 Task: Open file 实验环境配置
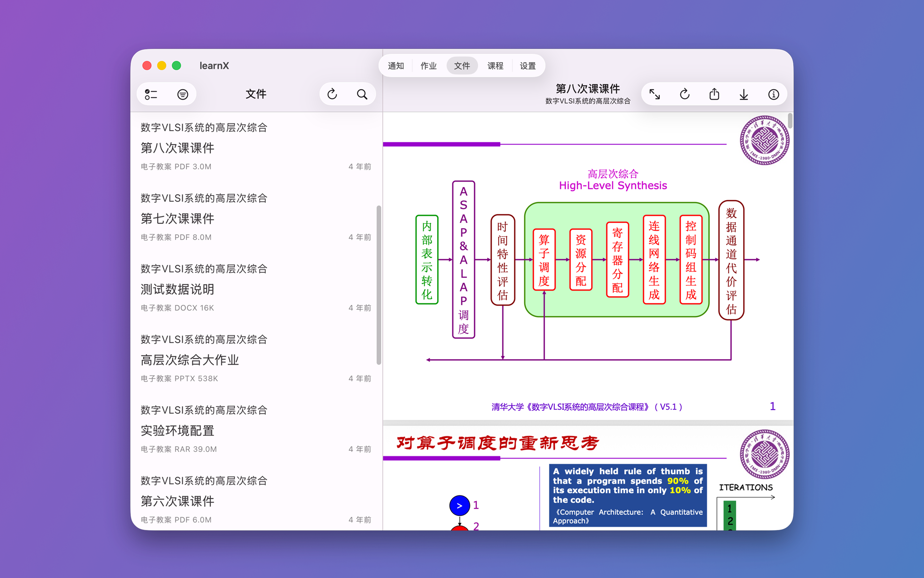[x=256, y=430]
